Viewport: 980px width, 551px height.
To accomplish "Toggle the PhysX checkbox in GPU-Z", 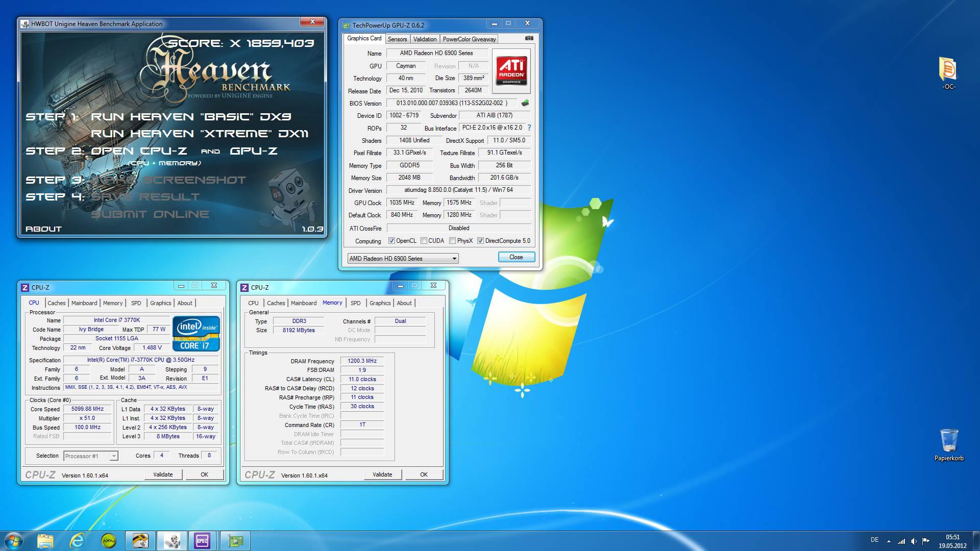I will pos(452,241).
